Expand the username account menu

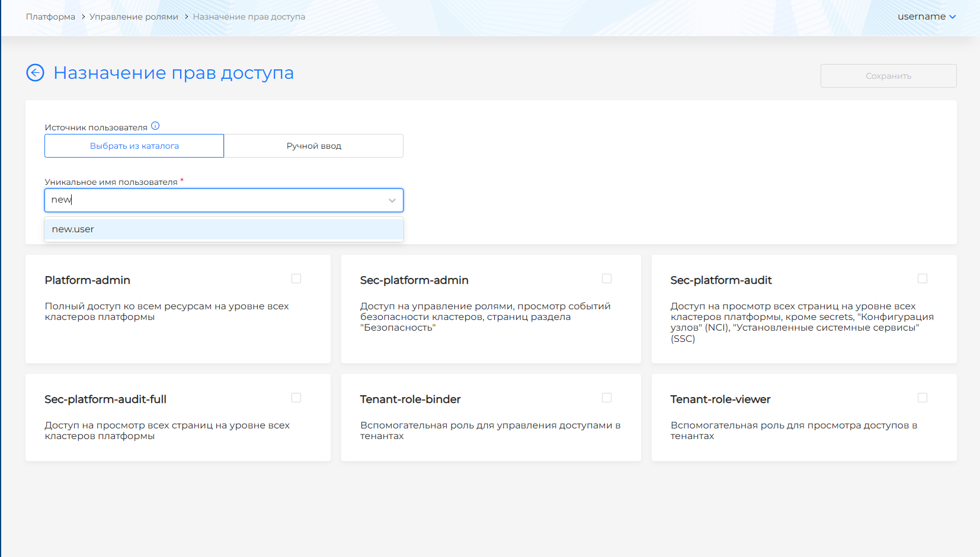[x=926, y=17]
